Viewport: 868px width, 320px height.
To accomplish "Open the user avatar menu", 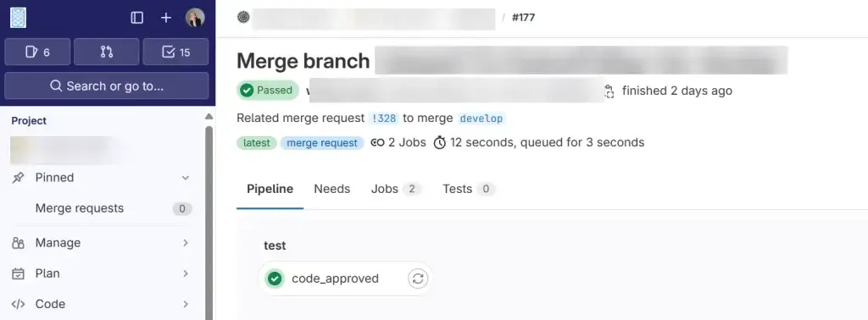I will 195,18.
